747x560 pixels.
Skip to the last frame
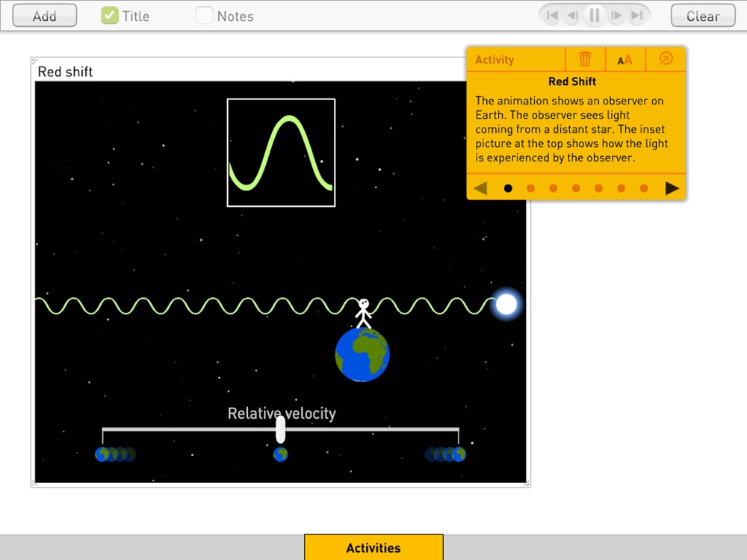point(637,16)
